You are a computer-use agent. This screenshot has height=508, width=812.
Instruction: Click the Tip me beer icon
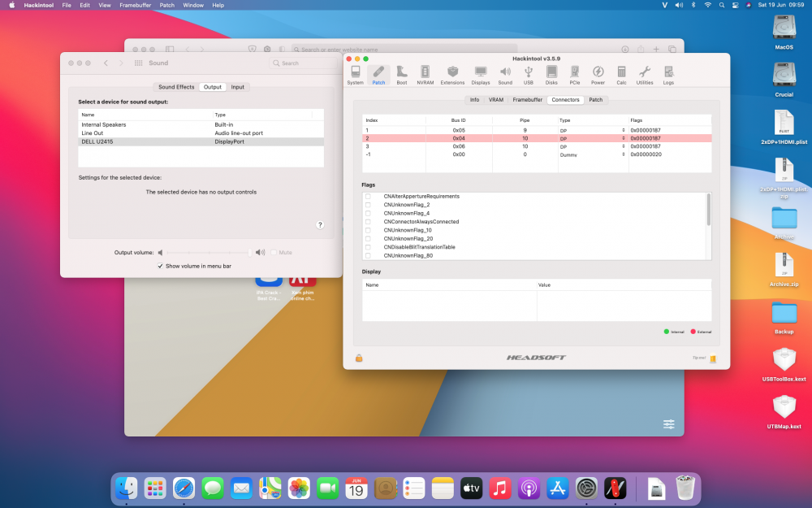coord(713,358)
